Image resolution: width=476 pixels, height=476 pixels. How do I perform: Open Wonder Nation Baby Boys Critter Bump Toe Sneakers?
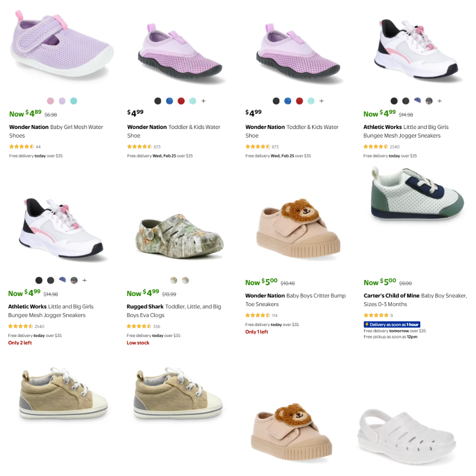point(296,299)
